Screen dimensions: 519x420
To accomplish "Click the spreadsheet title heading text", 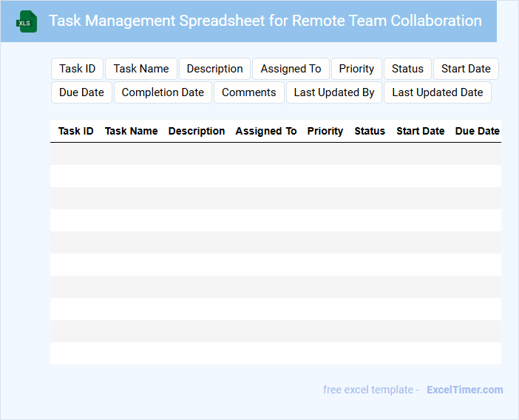I will (x=265, y=21).
